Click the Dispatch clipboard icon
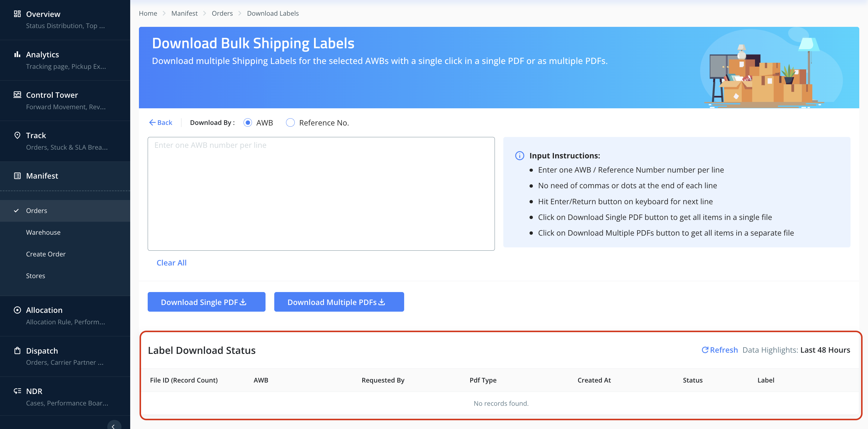Viewport: 868px width, 429px height. pos(17,351)
